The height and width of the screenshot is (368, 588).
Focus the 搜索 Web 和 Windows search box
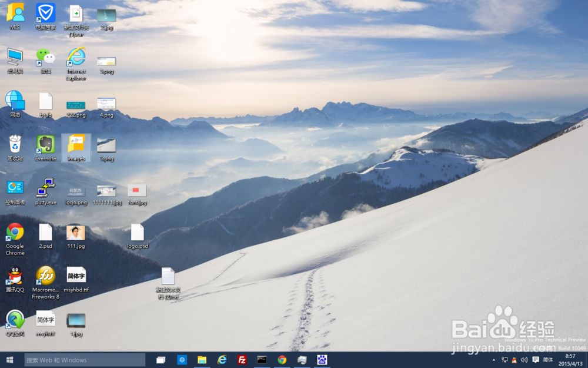[85, 360]
